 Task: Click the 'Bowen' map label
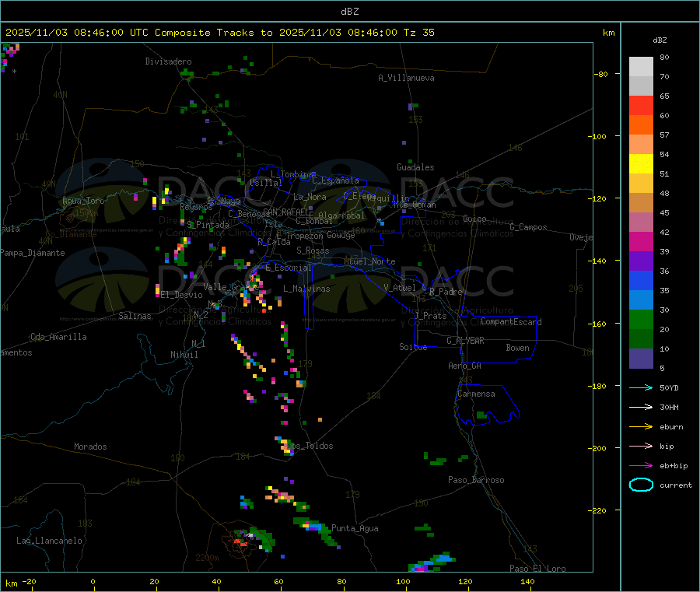coord(517,348)
